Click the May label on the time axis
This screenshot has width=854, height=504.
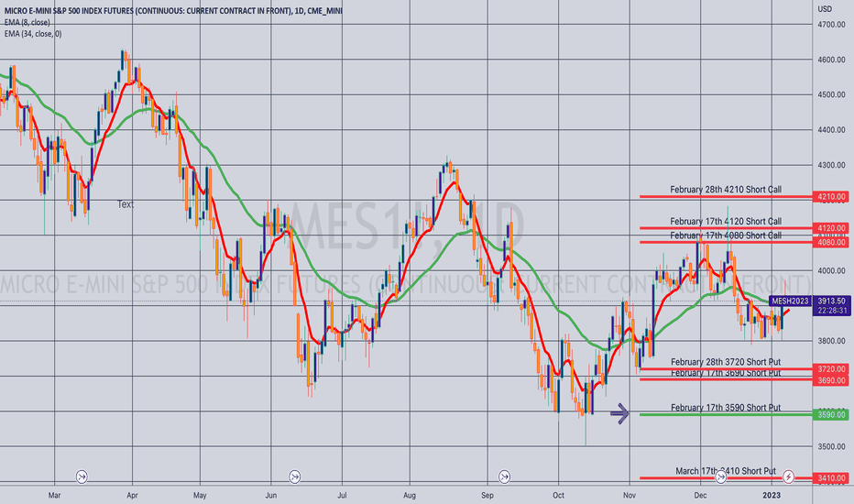200,495
